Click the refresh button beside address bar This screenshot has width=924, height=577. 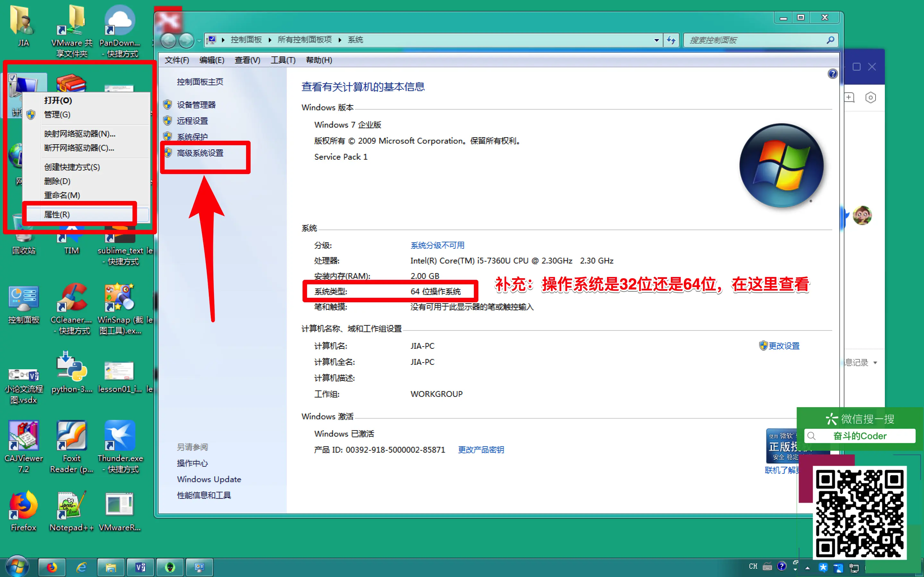[x=671, y=40]
